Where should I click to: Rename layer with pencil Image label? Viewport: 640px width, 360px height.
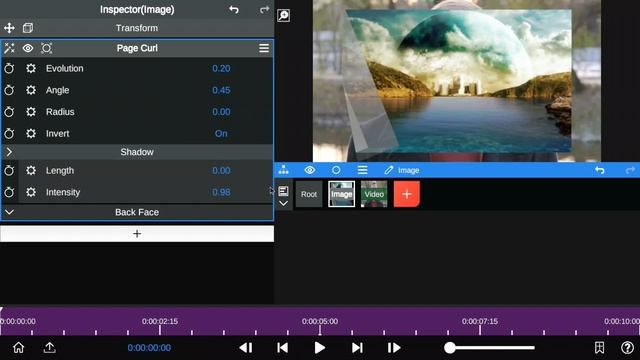point(402,170)
